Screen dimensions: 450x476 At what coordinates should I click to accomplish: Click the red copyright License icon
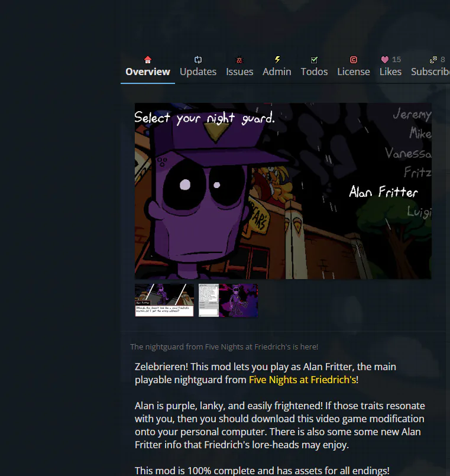354,60
